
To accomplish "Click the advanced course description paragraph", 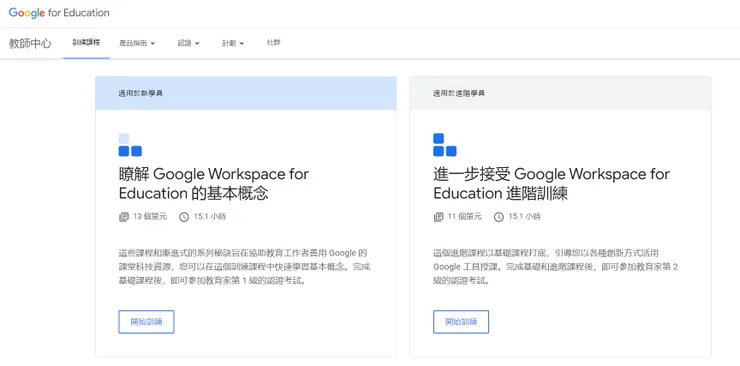I will [x=556, y=266].
